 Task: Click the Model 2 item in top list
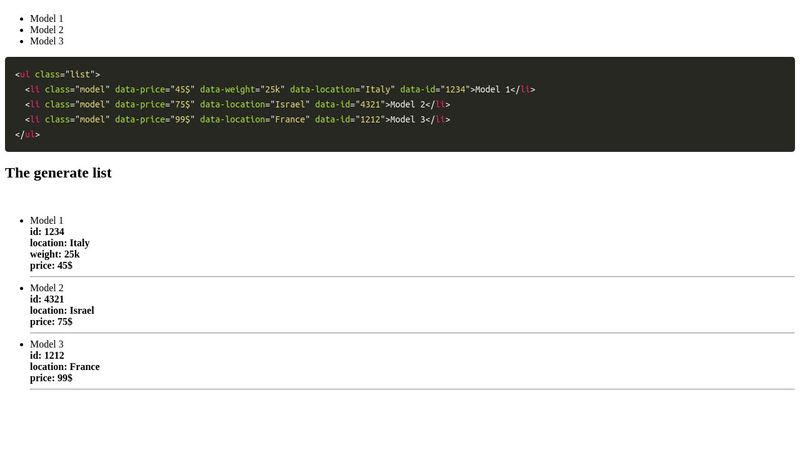point(46,30)
